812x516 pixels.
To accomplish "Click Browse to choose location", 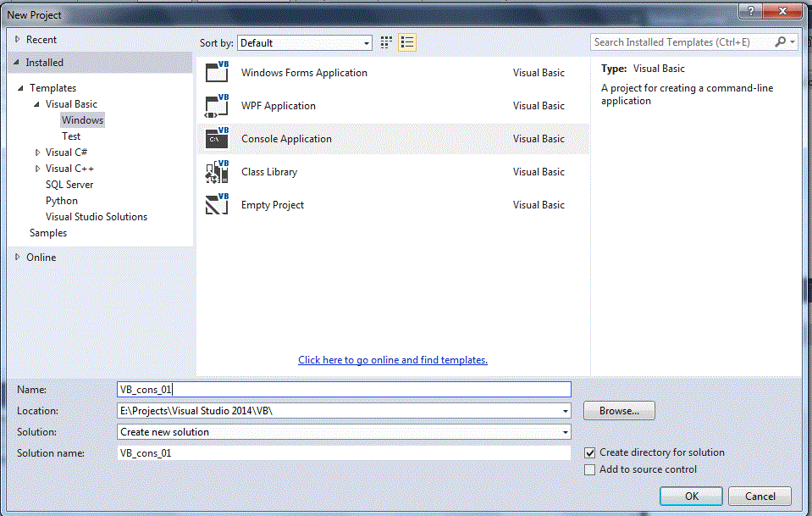I will tap(619, 411).
